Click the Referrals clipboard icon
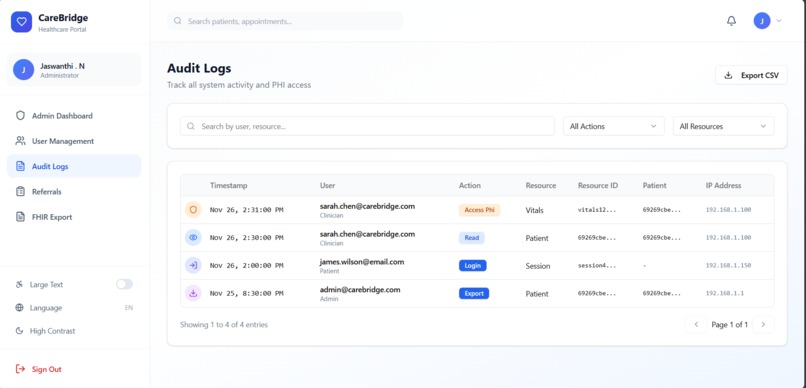The width and height of the screenshot is (806, 388). [20, 192]
